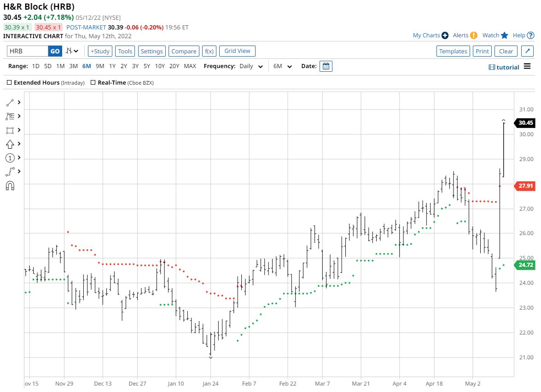Click the Print button
Viewport: 541px width, 392px height.
point(483,51)
